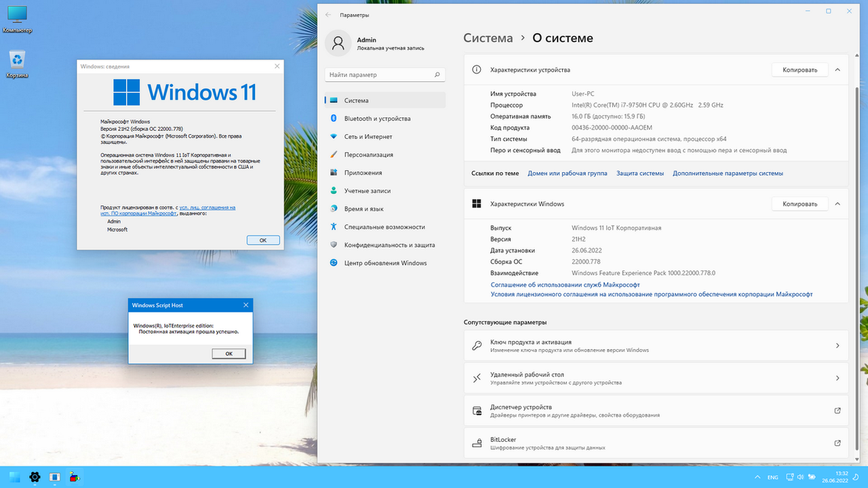Viewport: 868px width, 488px height.
Task: Copy Windows specifications with Копировать button
Action: point(800,203)
